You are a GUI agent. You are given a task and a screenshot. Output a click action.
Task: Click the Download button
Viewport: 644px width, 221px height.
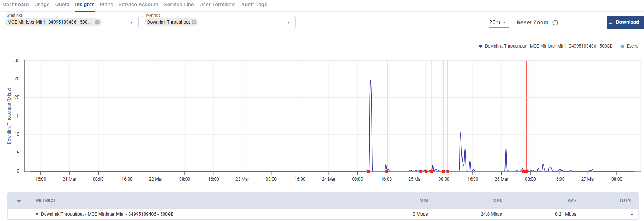point(625,22)
